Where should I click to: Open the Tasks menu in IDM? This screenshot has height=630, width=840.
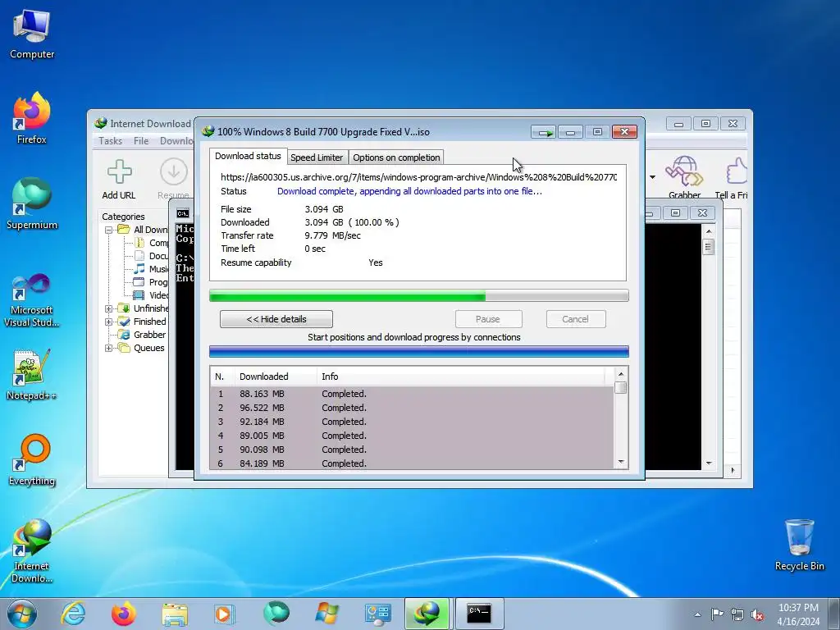[111, 141]
